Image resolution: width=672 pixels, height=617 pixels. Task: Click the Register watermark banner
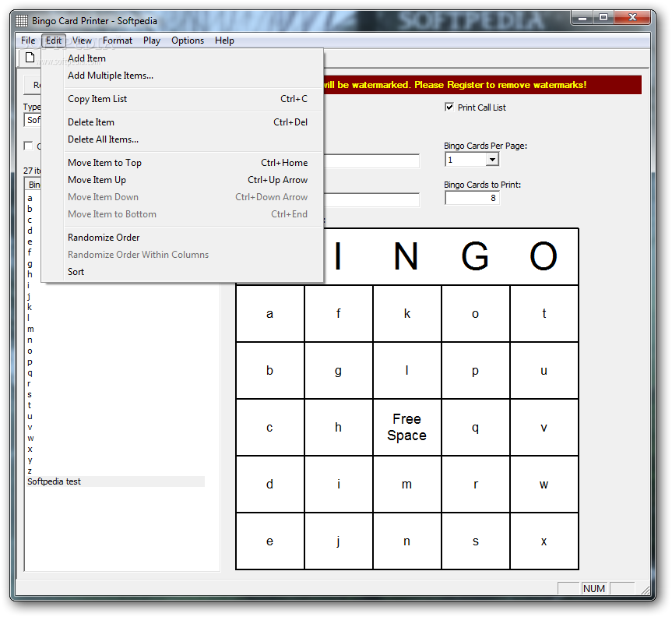(483, 85)
